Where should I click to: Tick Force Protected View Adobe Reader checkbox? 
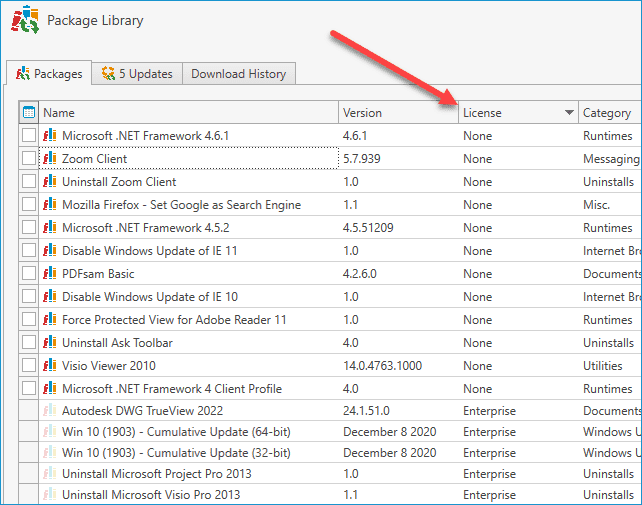click(x=29, y=319)
